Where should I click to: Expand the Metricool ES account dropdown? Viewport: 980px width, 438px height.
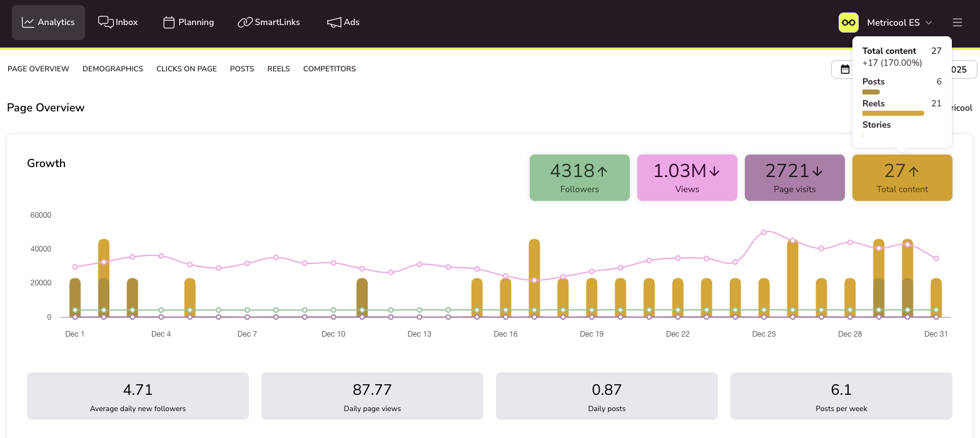(x=899, y=23)
